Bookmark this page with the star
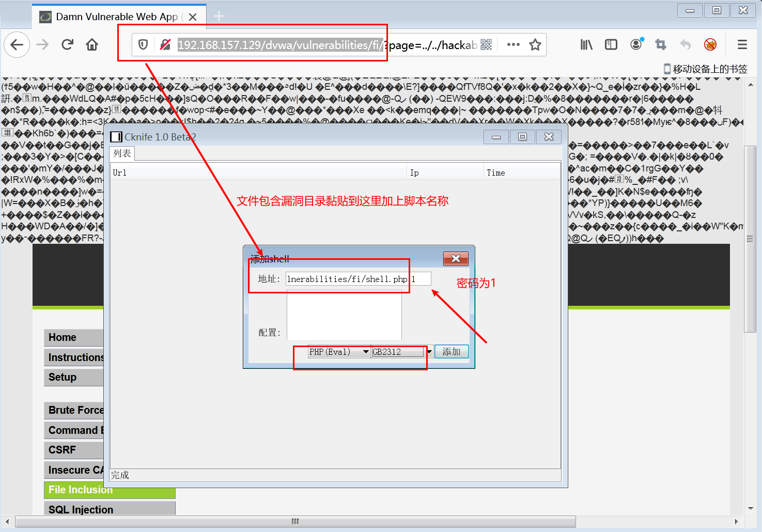 pyautogui.click(x=535, y=45)
